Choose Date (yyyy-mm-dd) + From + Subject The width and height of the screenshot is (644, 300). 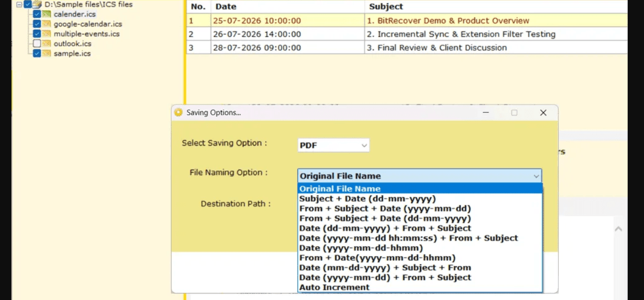point(420,277)
